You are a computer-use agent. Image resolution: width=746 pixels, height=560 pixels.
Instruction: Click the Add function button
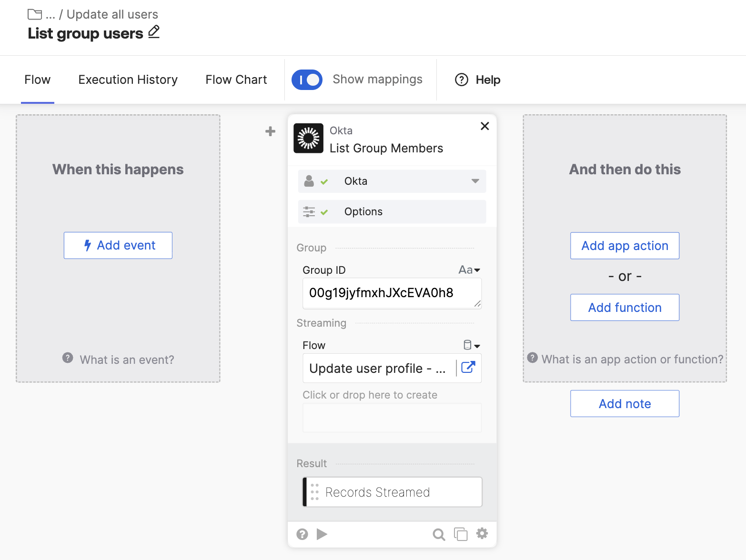[x=625, y=308]
